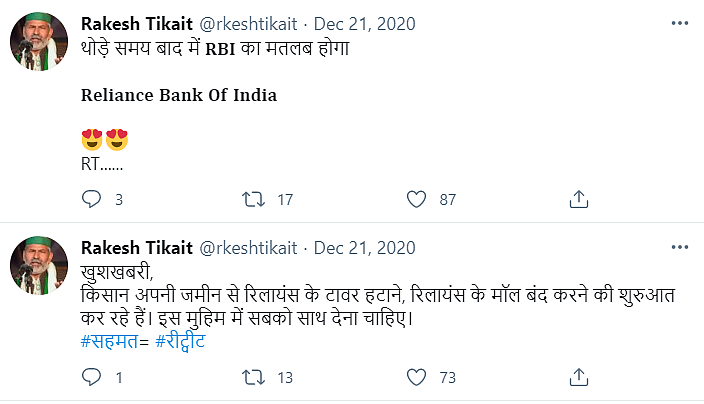Open more options menu on second tweet
Screen dimensions: 704x404
[681, 246]
